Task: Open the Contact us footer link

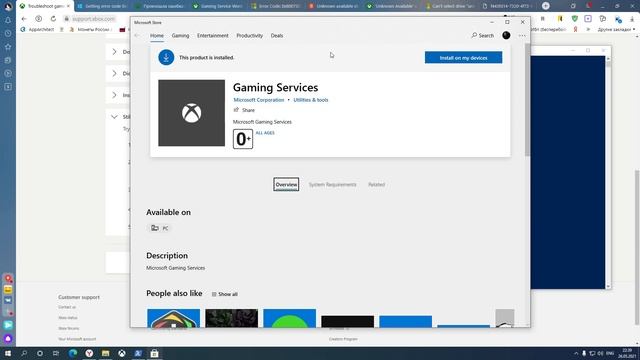Action: (x=67, y=307)
